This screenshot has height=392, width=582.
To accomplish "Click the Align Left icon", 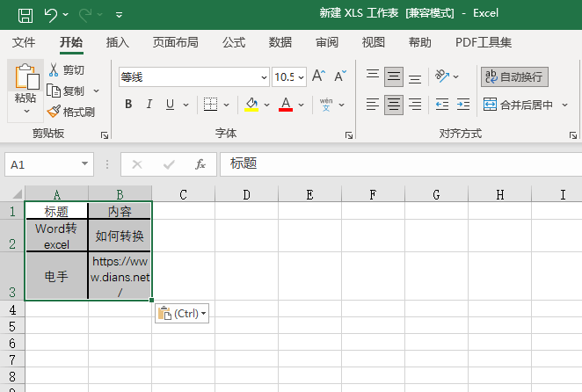I will pos(373,105).
